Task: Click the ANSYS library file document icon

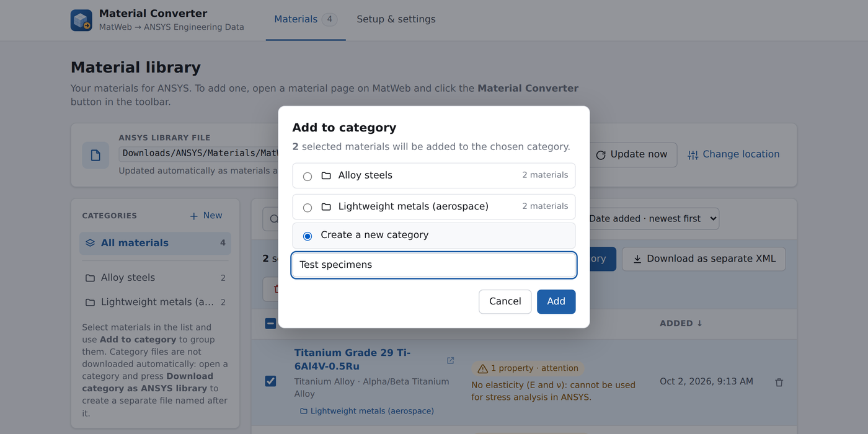Action: [x=95, y=155]
